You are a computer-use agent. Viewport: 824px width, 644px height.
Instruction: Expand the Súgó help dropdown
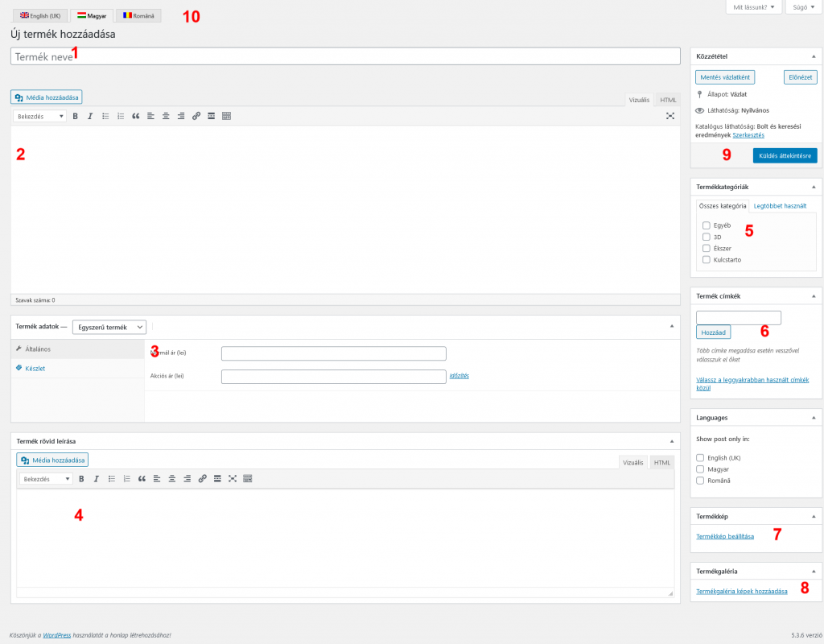(800, 7)
